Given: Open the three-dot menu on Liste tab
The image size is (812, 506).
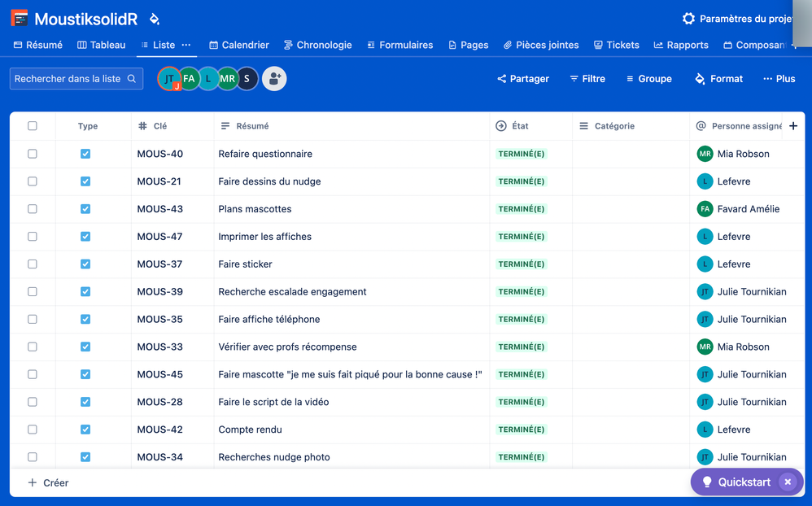Looking at the screenshot, I should (186, 45).
